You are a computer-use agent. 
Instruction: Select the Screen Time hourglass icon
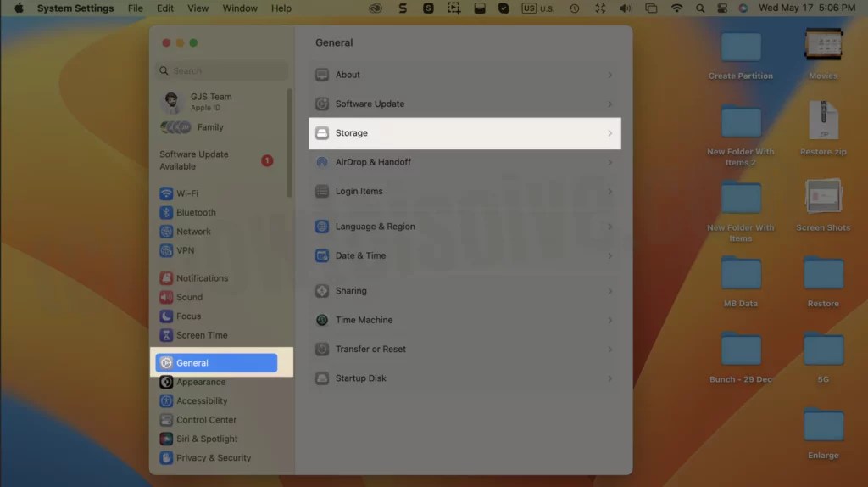(166, 335)
